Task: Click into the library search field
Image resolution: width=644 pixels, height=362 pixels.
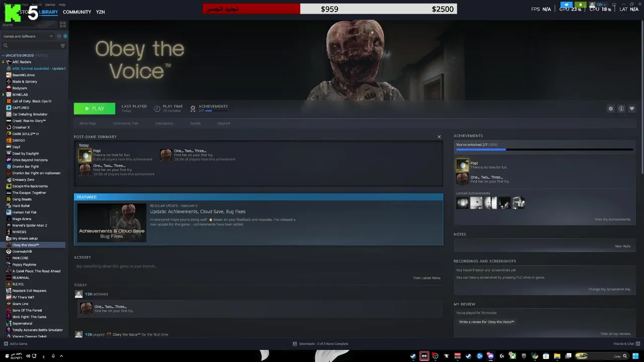Action: 30,46
